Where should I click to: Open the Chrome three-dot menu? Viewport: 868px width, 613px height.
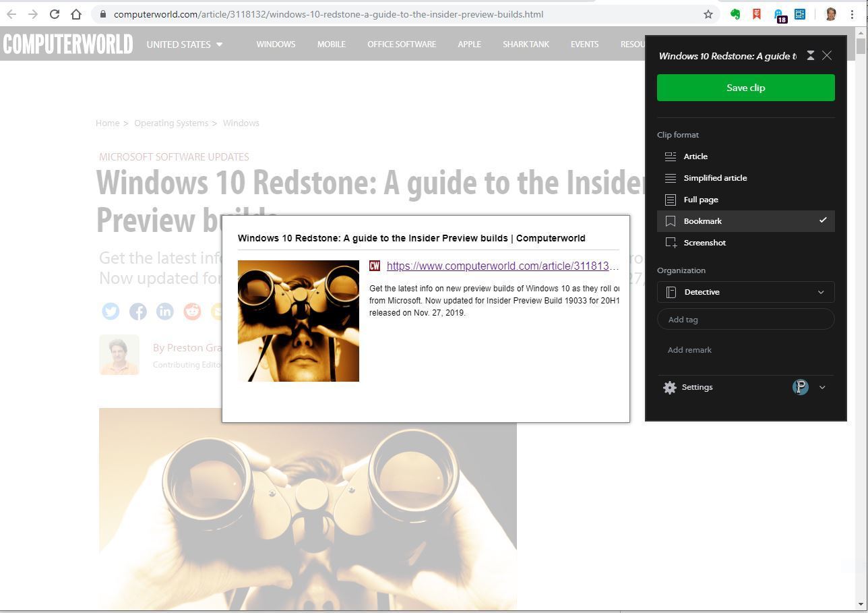852,14
